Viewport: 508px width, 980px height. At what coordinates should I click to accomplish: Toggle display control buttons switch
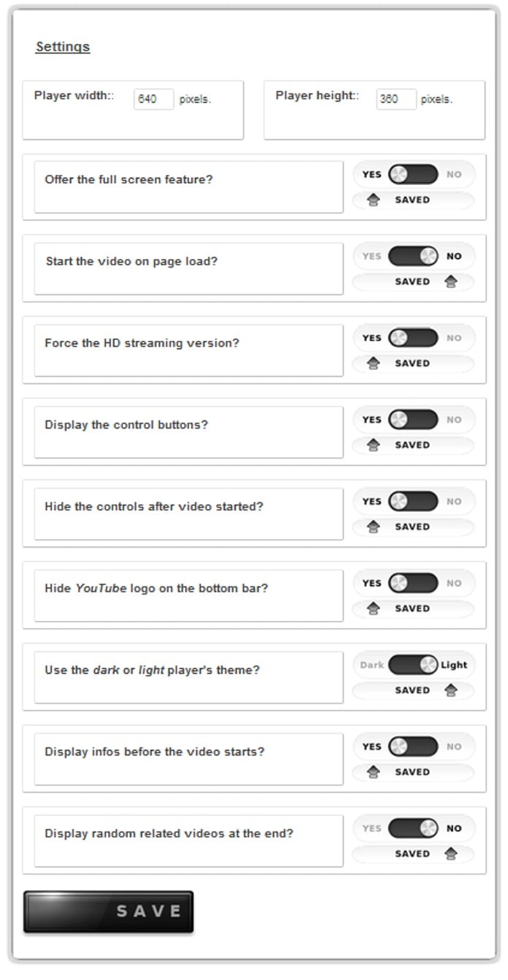[x=413, y=420]
